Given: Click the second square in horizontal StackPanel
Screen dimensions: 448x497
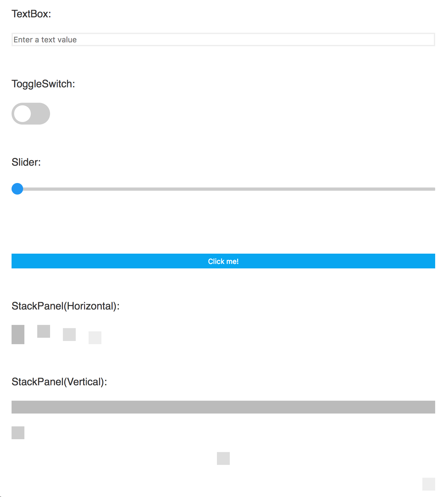Looking at the screenshot, I should click(x=44, y=331).
